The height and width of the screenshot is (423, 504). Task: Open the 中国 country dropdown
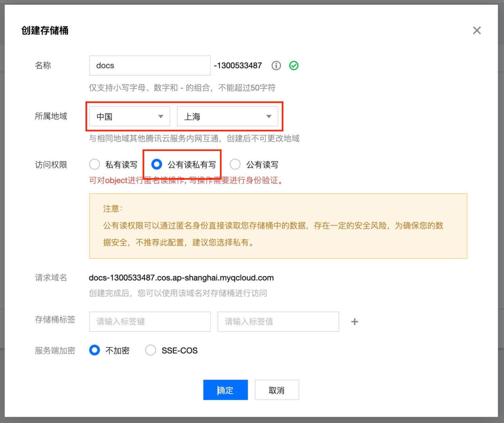click(128, 117)
